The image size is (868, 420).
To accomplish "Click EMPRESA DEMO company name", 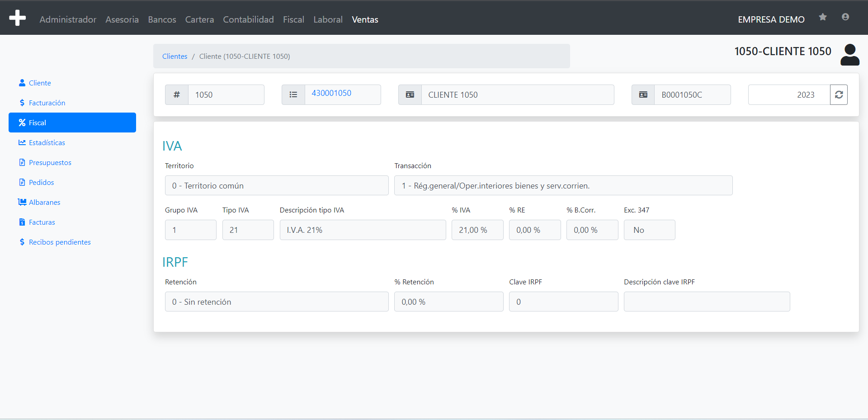I will [x=771, y=19].
